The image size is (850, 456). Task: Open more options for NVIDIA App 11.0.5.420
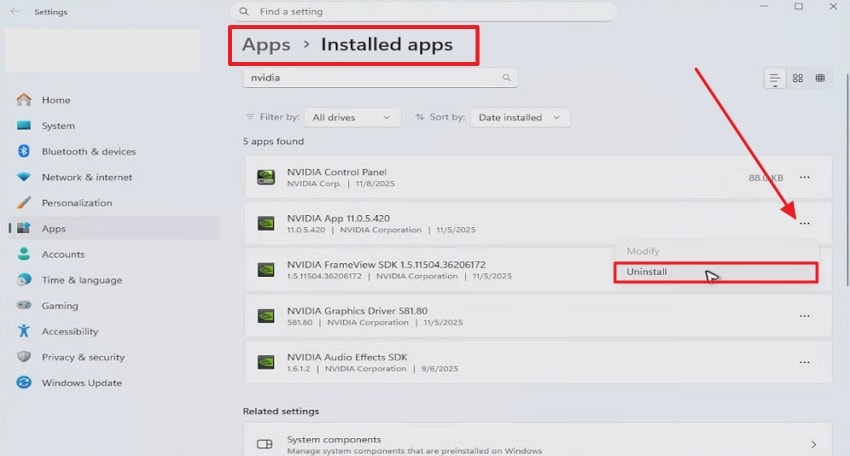804,223
